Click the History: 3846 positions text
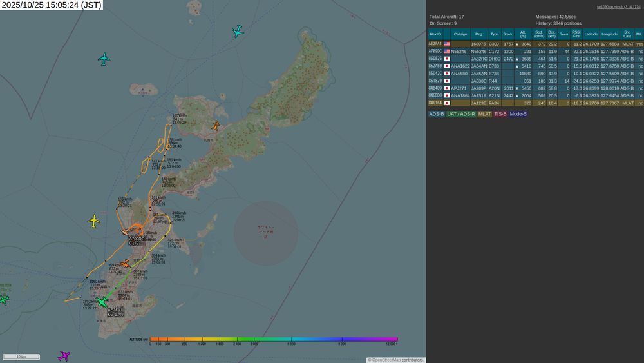The width and height of the screenshot is (644, 363). click(558, 23)
